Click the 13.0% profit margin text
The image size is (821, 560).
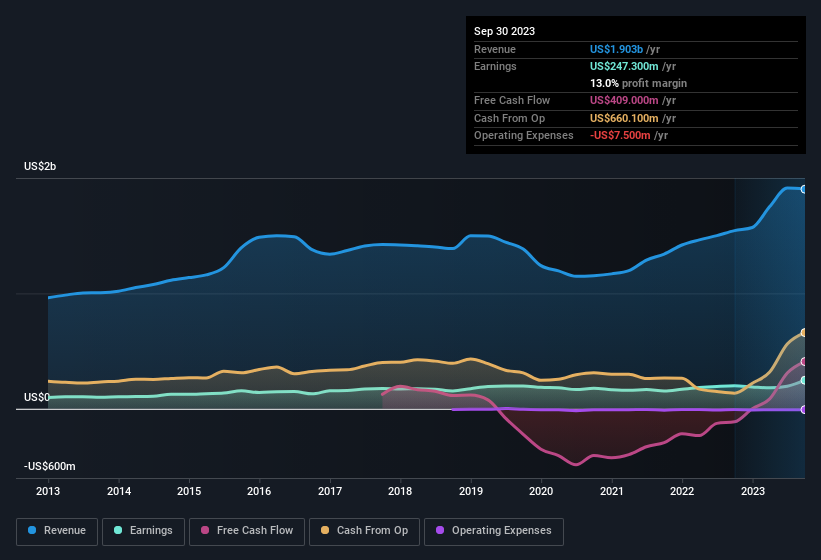(x=638, y=83)
